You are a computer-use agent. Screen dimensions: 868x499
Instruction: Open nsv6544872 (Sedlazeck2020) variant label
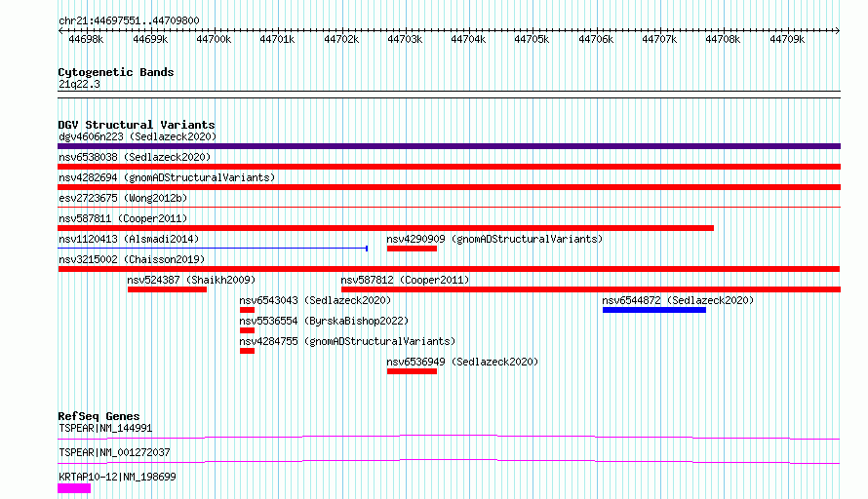click(678, 300)
